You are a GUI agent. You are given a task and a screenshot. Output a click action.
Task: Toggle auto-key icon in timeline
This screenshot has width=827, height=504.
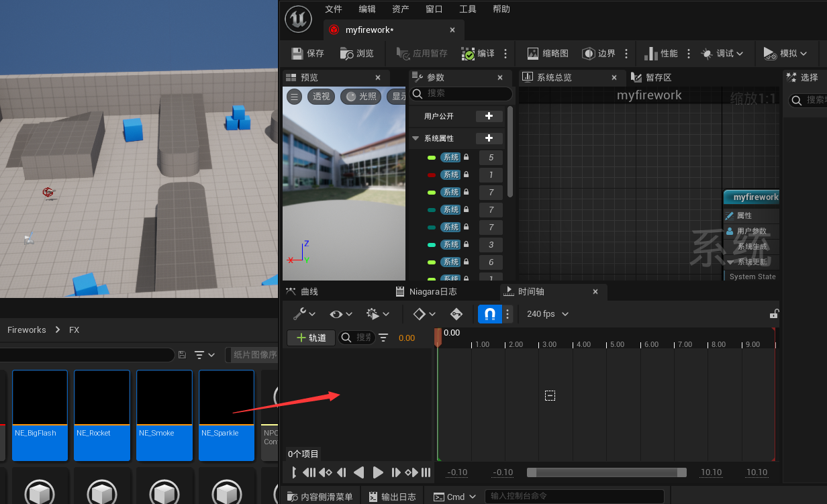456,313
